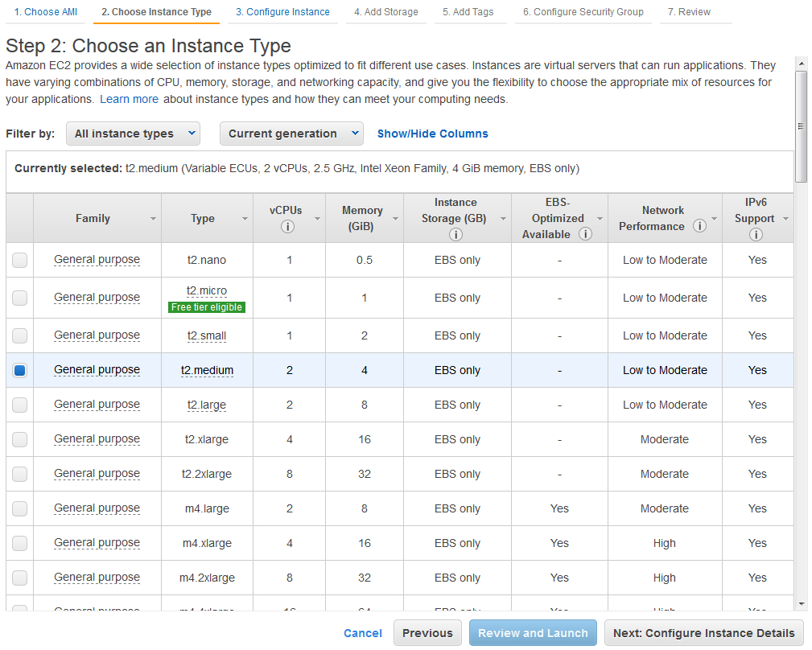Select the t2.micro free tier checkbox
812x650 pixels.
(20, 298)
